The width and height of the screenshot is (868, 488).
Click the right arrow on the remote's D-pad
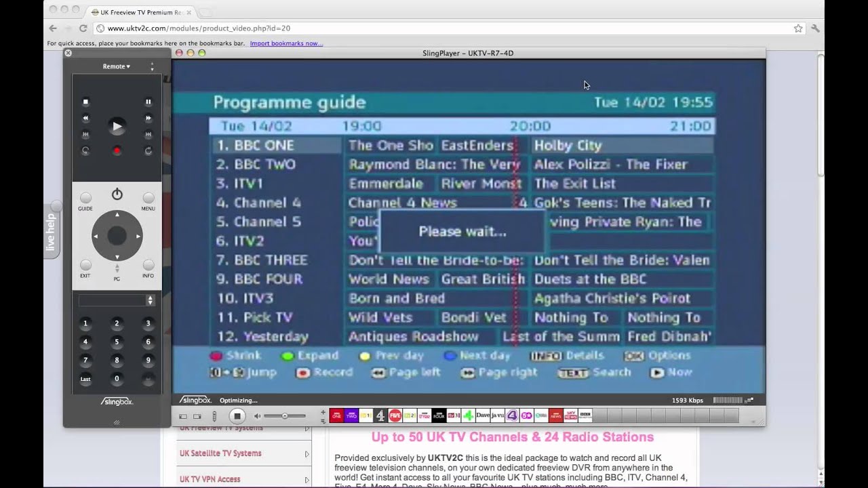(x=138, y=236)
